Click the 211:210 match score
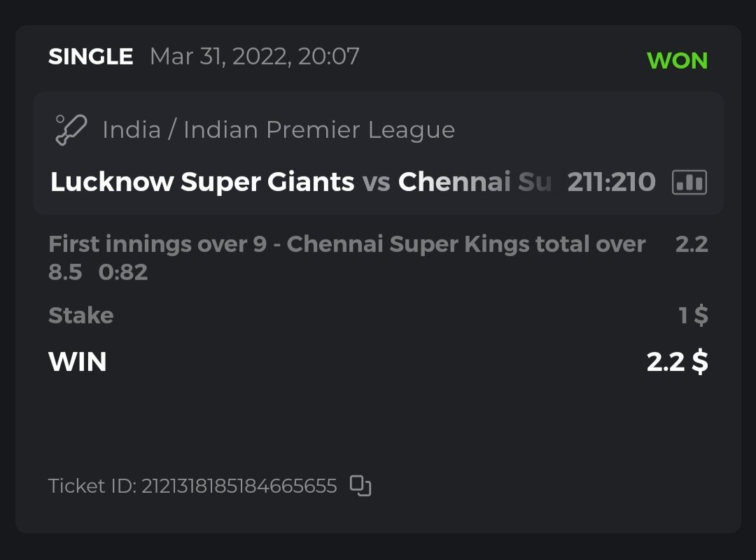This screenshot has width=756, height=560. [x=611, y=183]
